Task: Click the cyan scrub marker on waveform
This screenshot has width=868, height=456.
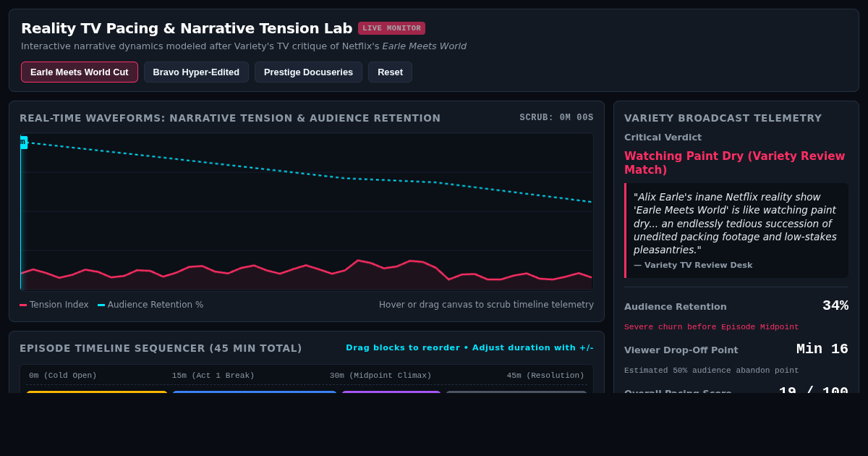Action: click(23, 142)
